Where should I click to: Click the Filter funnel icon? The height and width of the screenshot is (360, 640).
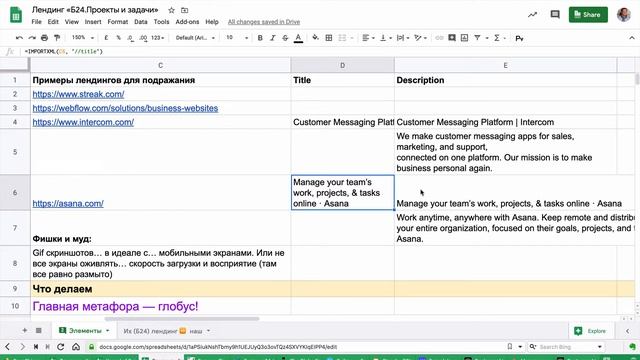pos(477,38)
